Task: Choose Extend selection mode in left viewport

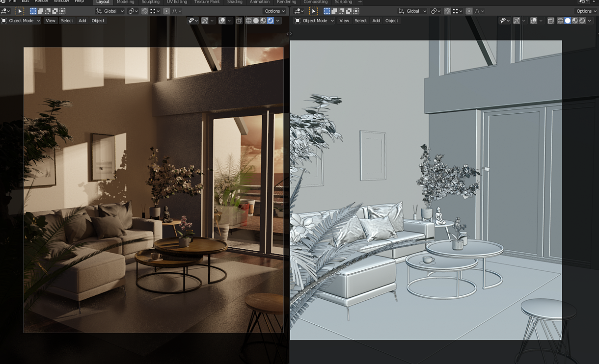Action: pyautogui.click(x=41, y=11)
